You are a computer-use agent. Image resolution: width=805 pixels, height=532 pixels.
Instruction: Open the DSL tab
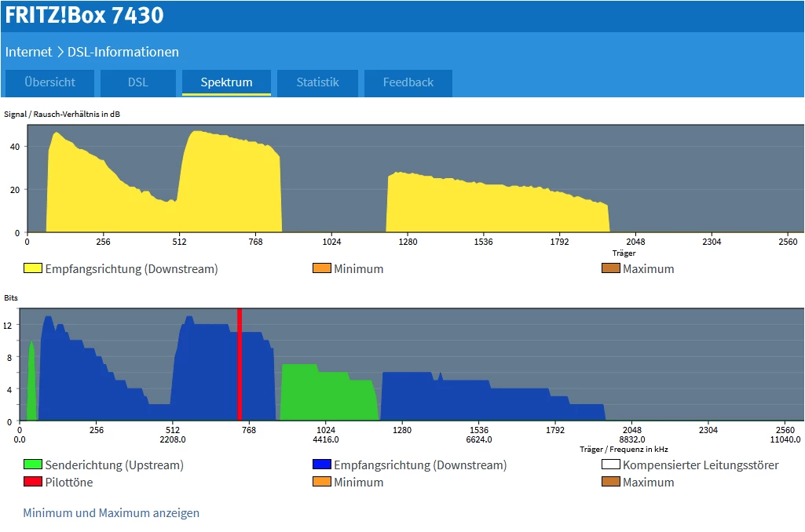(138, 82)
